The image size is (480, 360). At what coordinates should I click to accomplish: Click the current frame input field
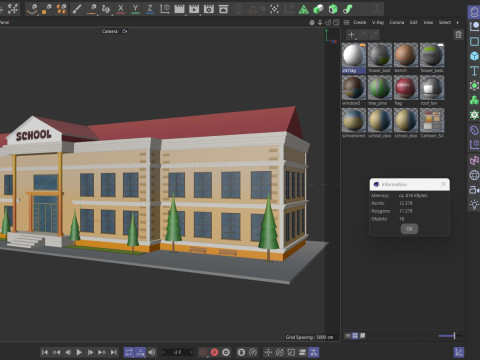(x=177, y=352)
